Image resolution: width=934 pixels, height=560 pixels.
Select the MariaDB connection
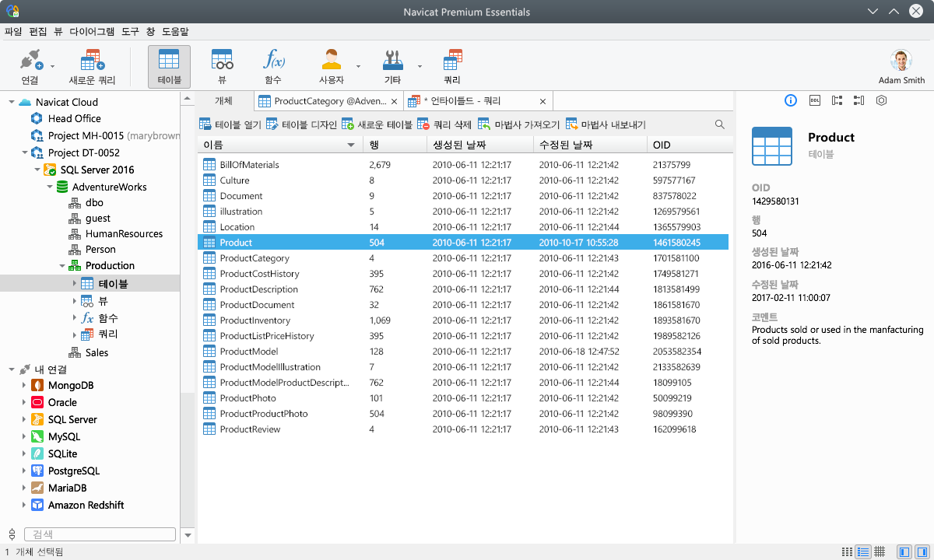67,488
